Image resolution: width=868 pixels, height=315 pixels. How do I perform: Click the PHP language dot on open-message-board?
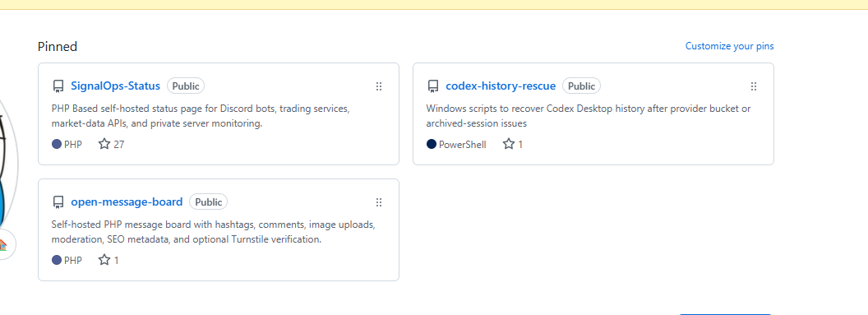point(57,260)
